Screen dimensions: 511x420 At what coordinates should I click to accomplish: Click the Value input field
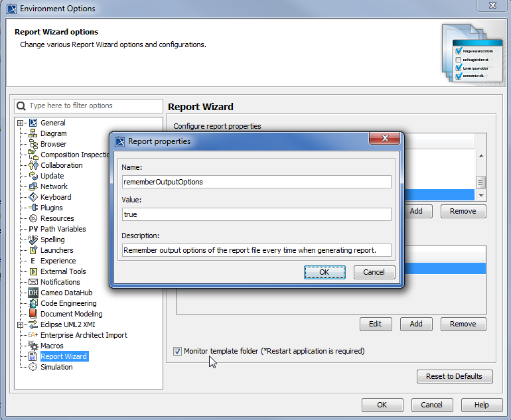[x=256, y=214]
